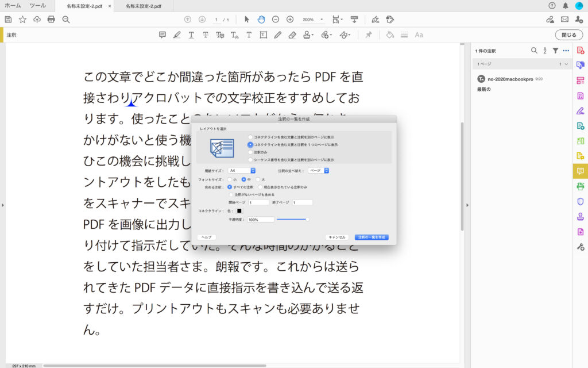Open the notifications bell
Screen dimensions: 588x368
(x=566, y=6)
